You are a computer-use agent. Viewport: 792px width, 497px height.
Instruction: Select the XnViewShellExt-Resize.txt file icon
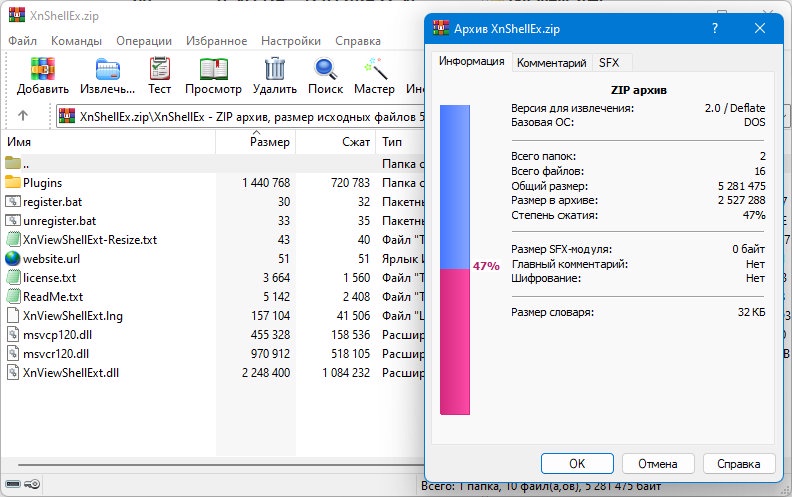click(13, 239)
